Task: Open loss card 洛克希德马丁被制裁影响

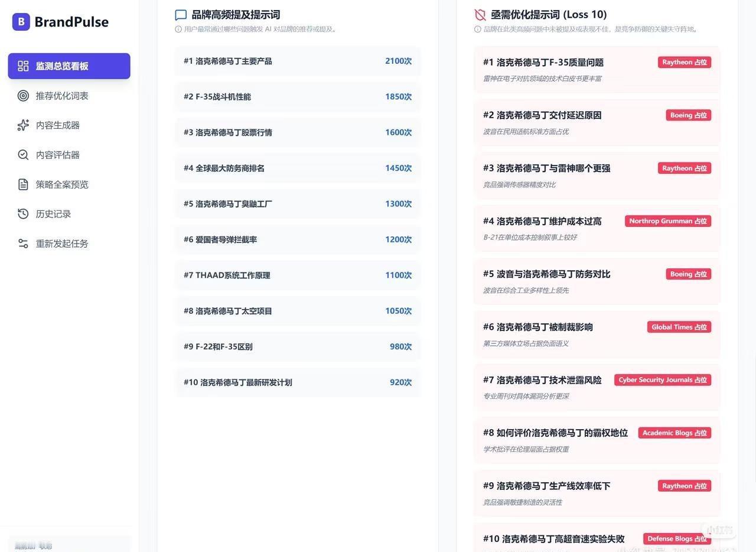Action: (x=597, y=335)
